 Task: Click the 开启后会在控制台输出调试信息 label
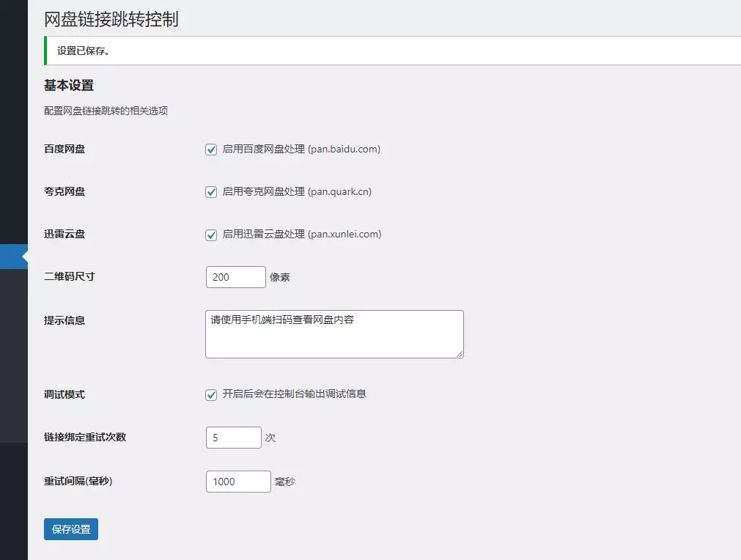coord(294,394)
